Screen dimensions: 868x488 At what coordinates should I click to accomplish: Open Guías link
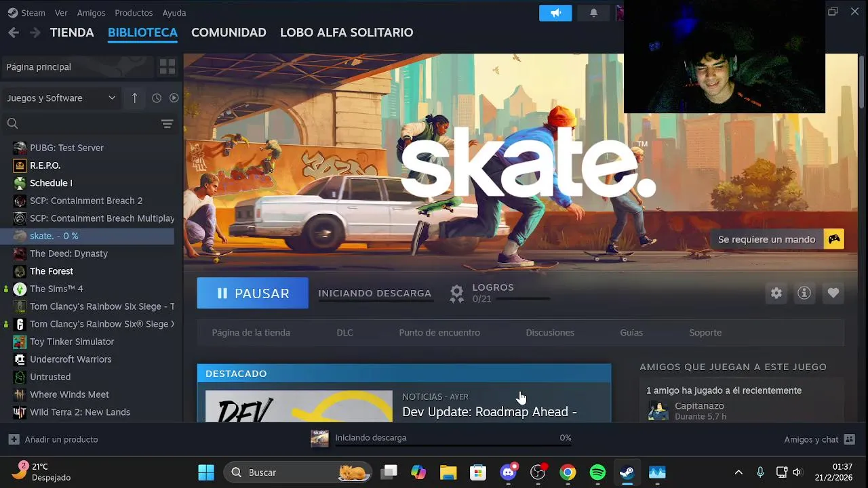pyautogui.click(x=631, y=333)
